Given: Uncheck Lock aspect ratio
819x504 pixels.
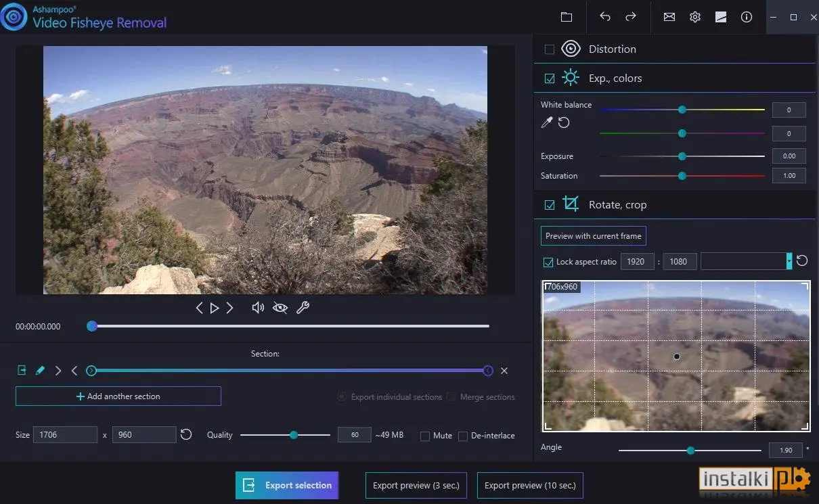Looking at the screenshot, I should pos(548,262).
